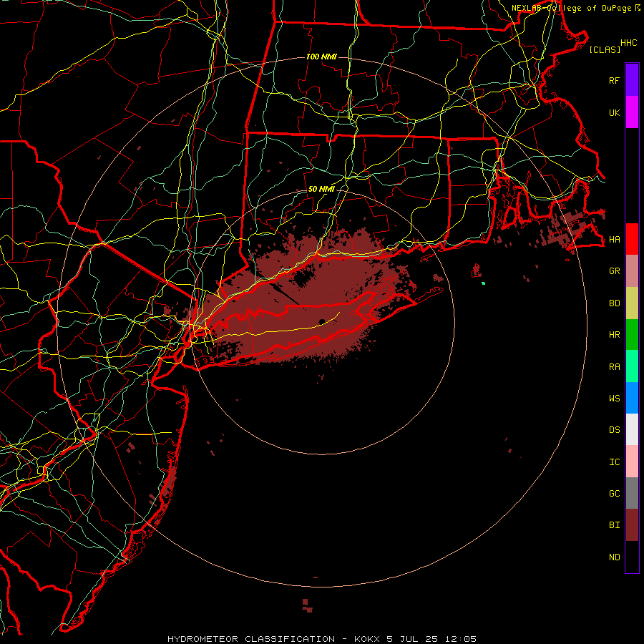Click the 'DS' legend label
644x644 pixels.
[x=615, y=430]
